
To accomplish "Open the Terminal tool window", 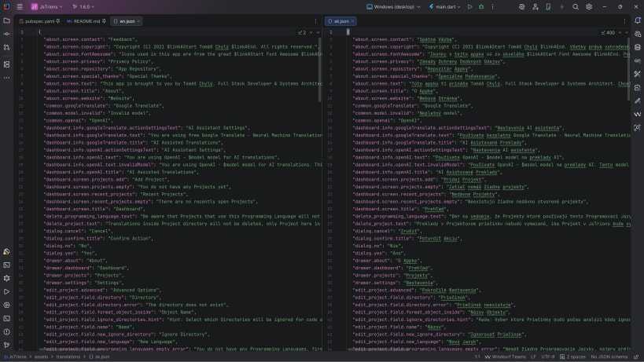I will click(x=6, y=319).
